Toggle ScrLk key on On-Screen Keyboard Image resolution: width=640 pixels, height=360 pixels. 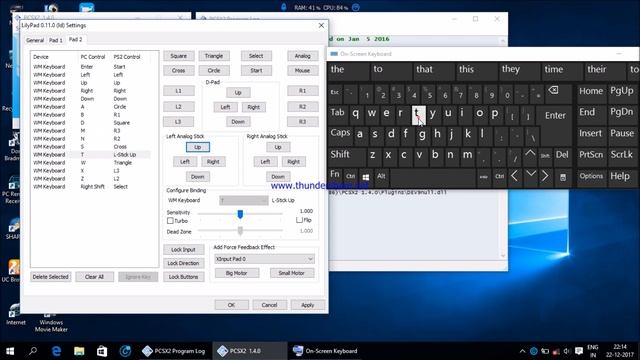click(x=622, y=154)
